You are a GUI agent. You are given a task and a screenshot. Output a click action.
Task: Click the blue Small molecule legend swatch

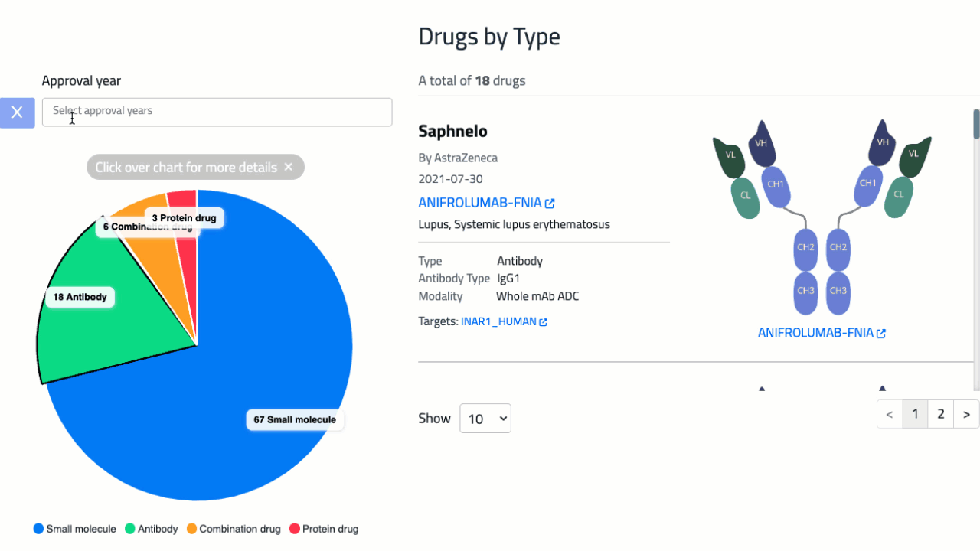[37, 528]
